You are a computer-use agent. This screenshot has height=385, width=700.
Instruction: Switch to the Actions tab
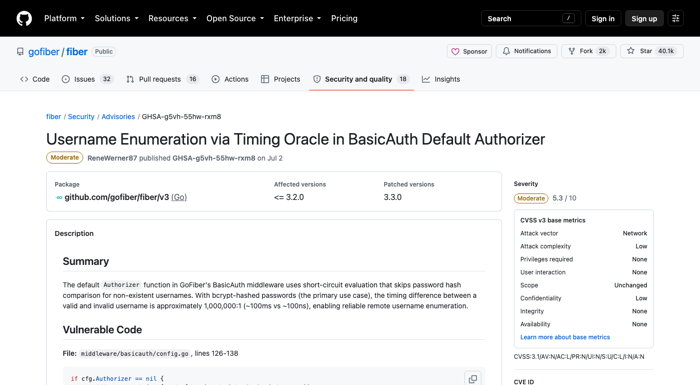tap(230, 79)
